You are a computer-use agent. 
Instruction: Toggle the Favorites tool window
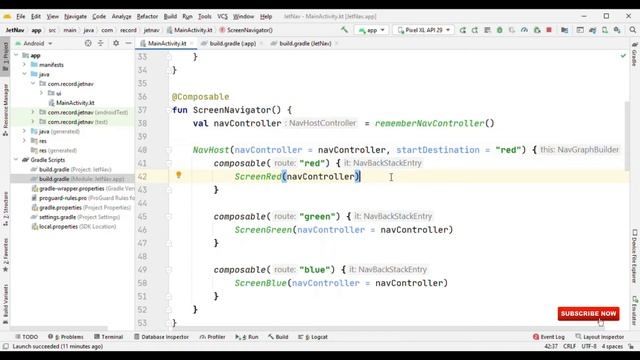(x=5, y=255)
